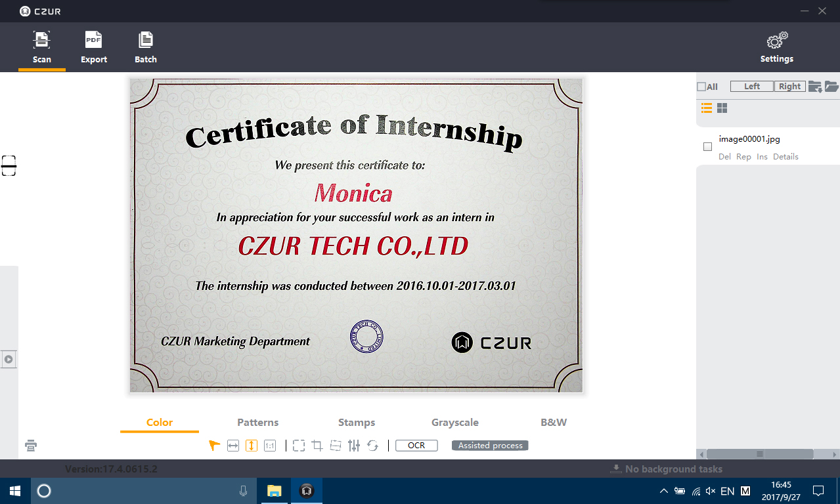The width and height of the screenshot is (840, 504).
Task: Select the Stamps processing mode
Action: [x=357, y=423]
